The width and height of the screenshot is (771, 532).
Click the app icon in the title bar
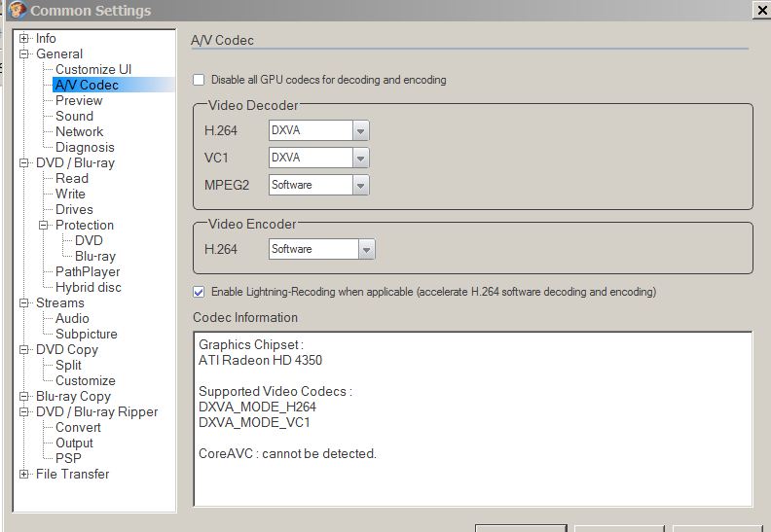[17, 11]
